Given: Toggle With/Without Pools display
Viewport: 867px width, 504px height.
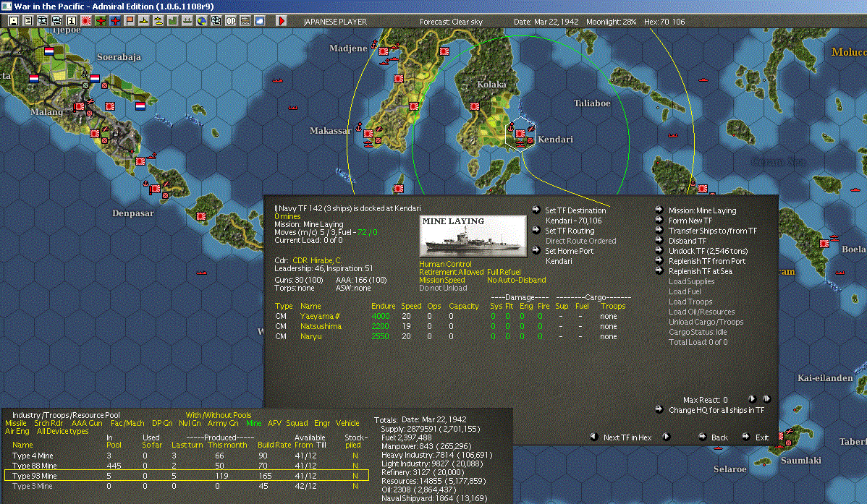Looking at the screenshot, I should point(219,415).
